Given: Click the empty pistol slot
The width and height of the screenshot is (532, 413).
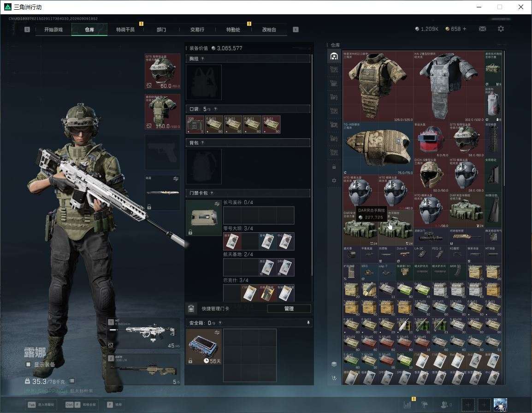Looking at the screenshot, I should (x=163, y=152).
